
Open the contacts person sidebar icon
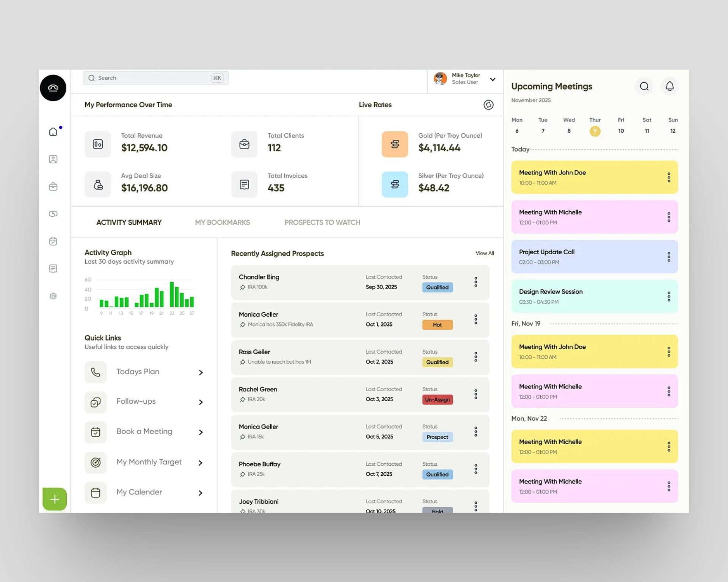click(53, 159)
